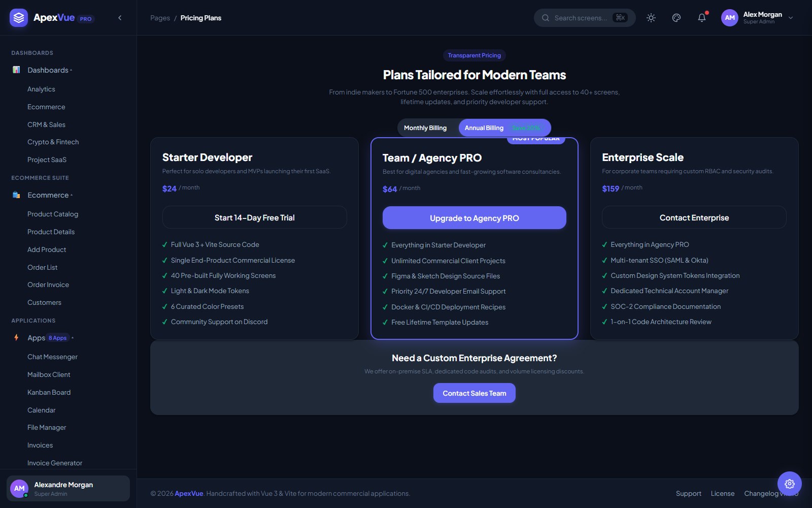Click the ApexVue link in footer
812x508 pixels.
click(189, 493)
